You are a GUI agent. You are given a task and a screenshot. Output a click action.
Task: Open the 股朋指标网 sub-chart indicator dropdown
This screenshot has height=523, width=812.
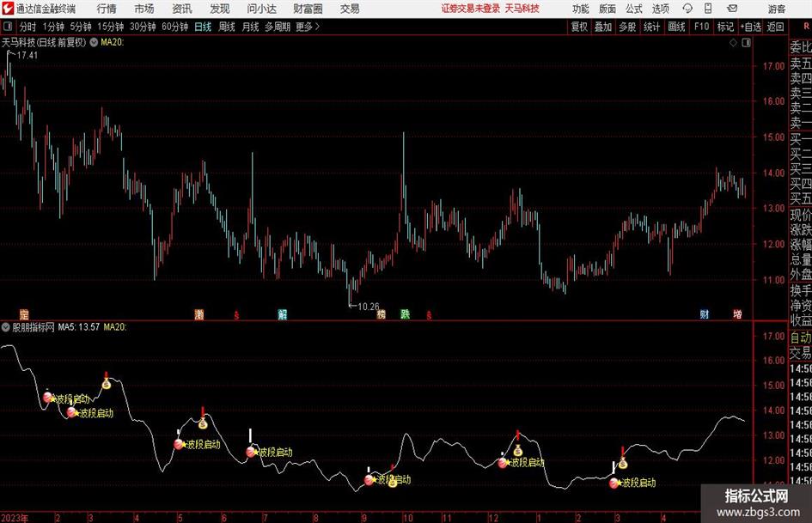tap(6, 326)
